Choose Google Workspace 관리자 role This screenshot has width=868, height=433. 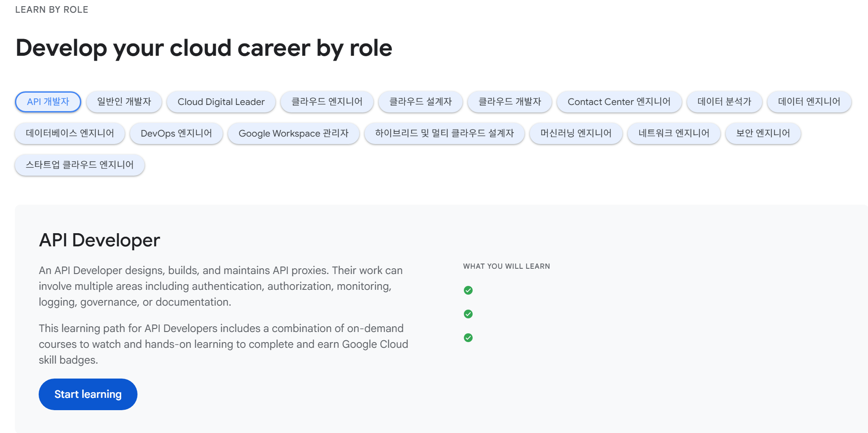click(x=293, y=134)
